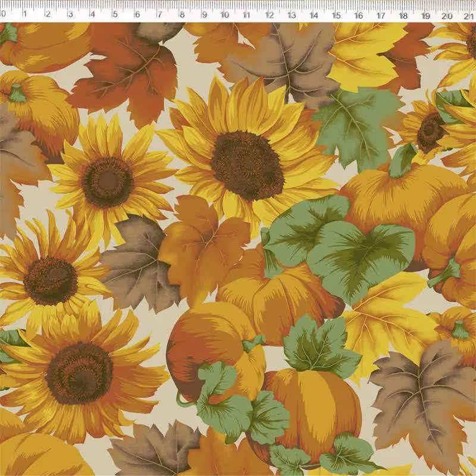Screen dimensions: 476x476
Task: Click the large green leaf pair near center
Action: [x=339, y=244]
